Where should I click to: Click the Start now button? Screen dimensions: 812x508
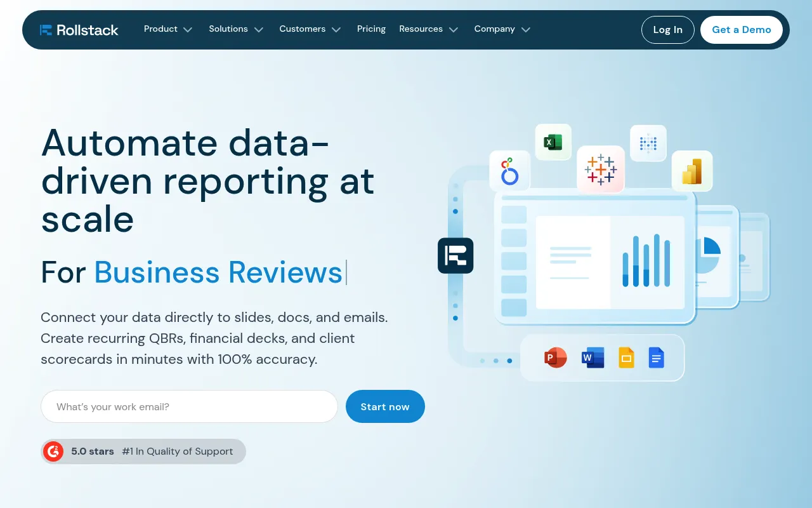385,406
